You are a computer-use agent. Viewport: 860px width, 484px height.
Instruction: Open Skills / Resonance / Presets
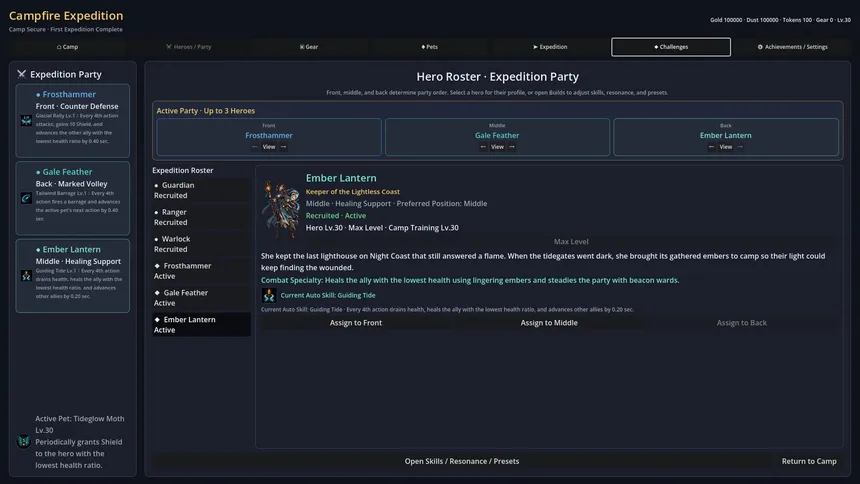coord(462,462)
